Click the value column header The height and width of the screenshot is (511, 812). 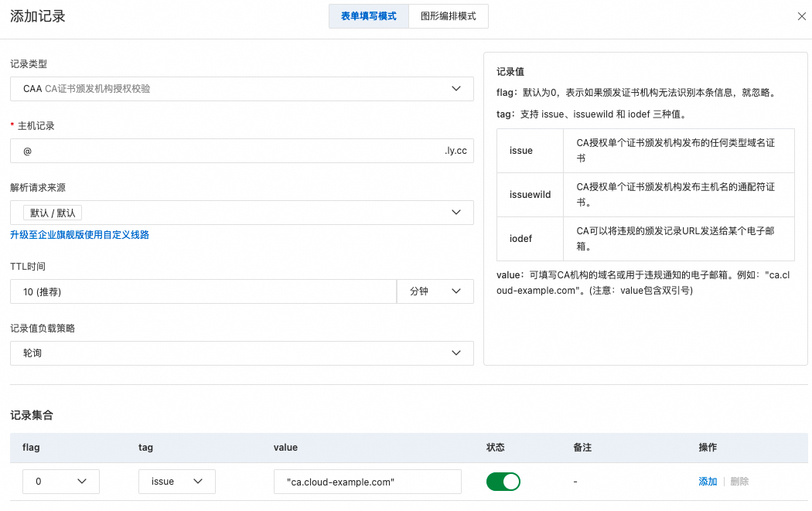[x=285, y=448]
